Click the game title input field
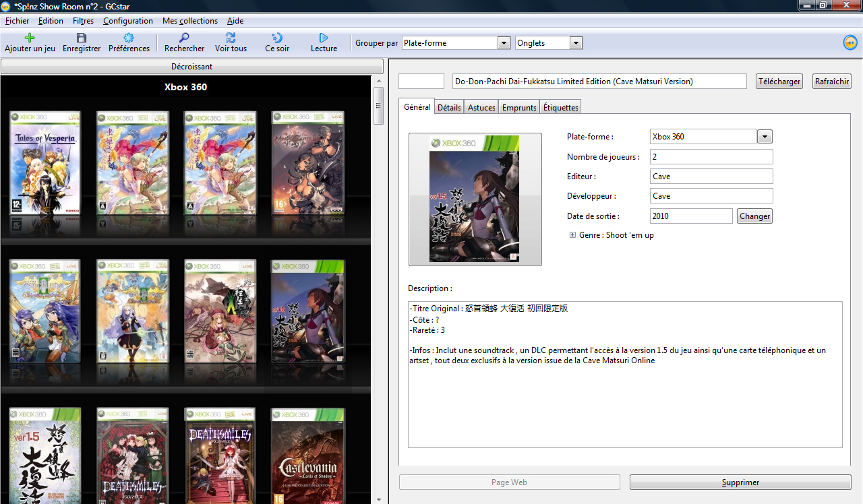 click(599, 82)
